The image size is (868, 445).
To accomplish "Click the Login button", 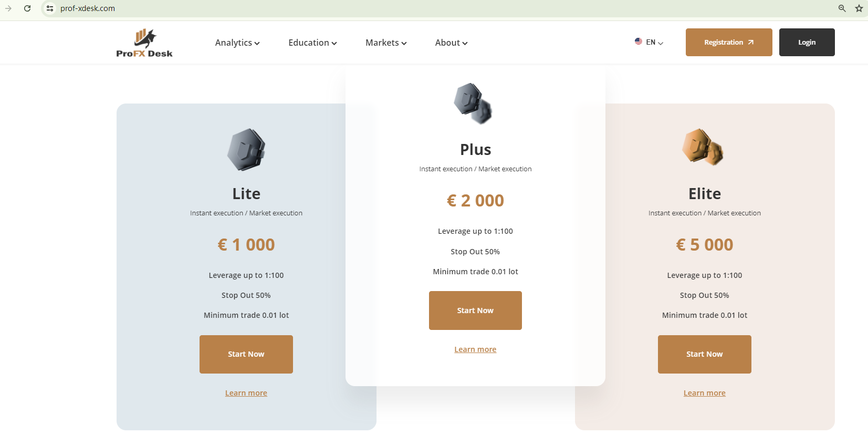I will coord(807,43).
